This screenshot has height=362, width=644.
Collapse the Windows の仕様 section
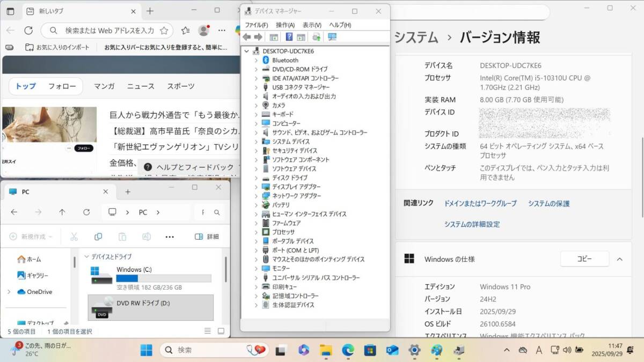pos(619,259)
